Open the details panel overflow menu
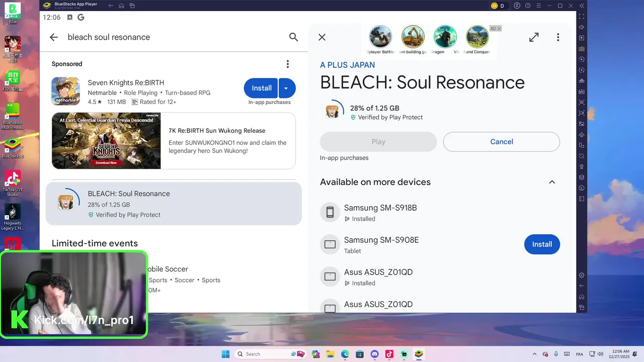This screenshot has width=644, height=362. [558, 37]
